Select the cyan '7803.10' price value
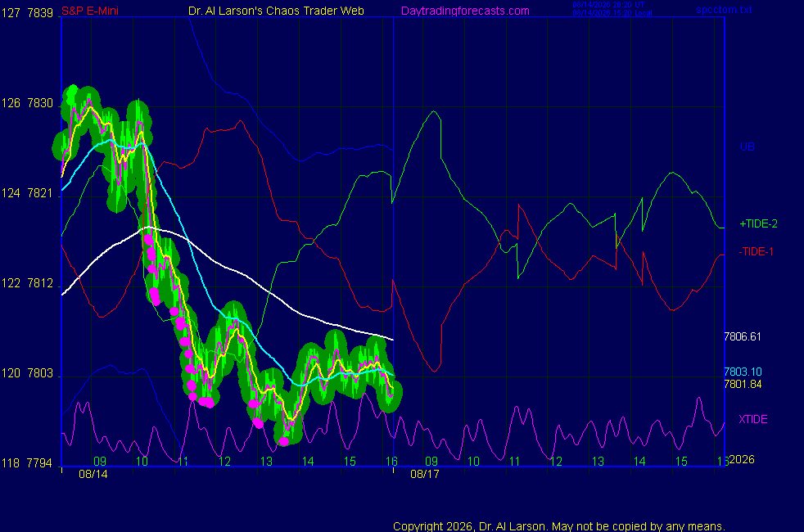Image resolution: width=804 pixels, height=532 pixels. click(743, 372)
